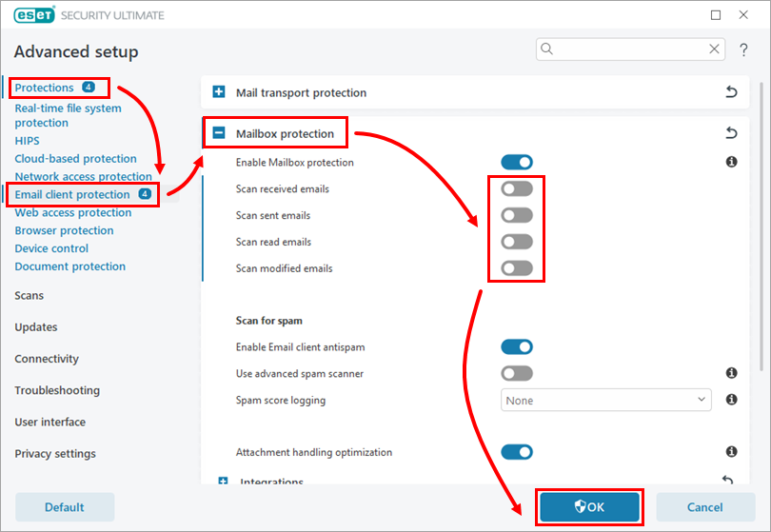Open Web access protection in sidebar
The width and height of the screenshot is (771, 532).
pos(73,212)
